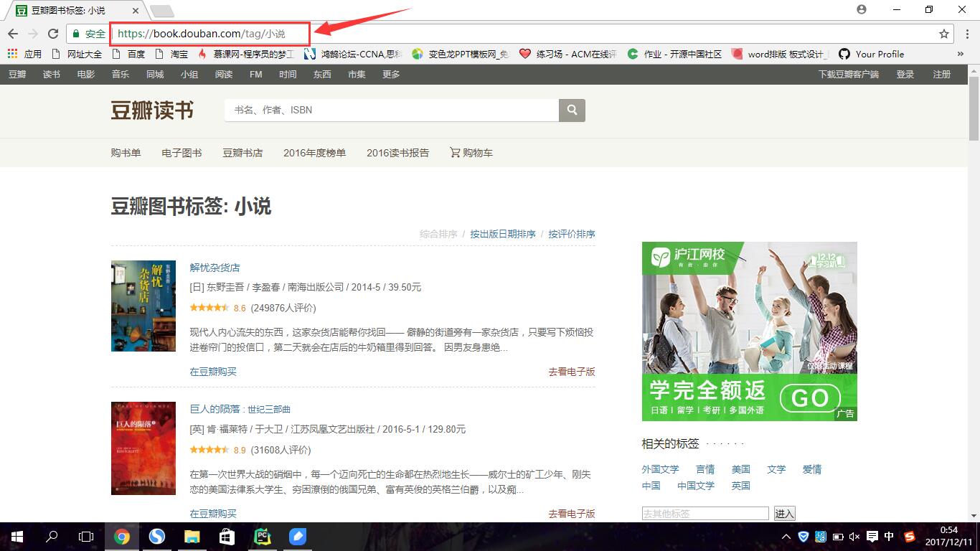Screen dimensions: 980x551
Task: Open the 变色龙PPT模板网 bookmark
Action: (x=461, y=54)
